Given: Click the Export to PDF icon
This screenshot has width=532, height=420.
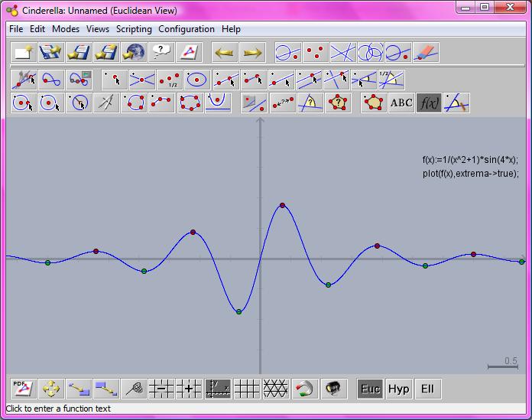Looking at the screenshot, I should pyautogui.click(x=23, y=389).
